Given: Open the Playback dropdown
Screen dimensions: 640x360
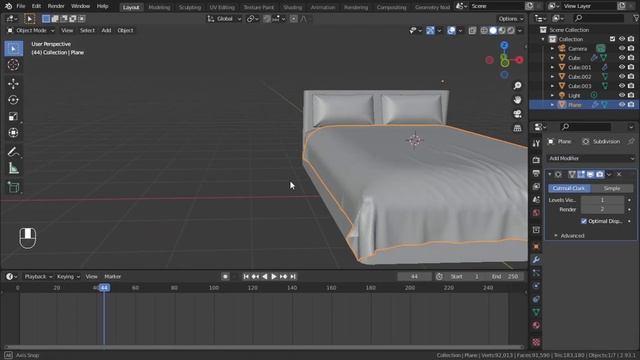Looking at the screenshot, I should click(38, 277).
